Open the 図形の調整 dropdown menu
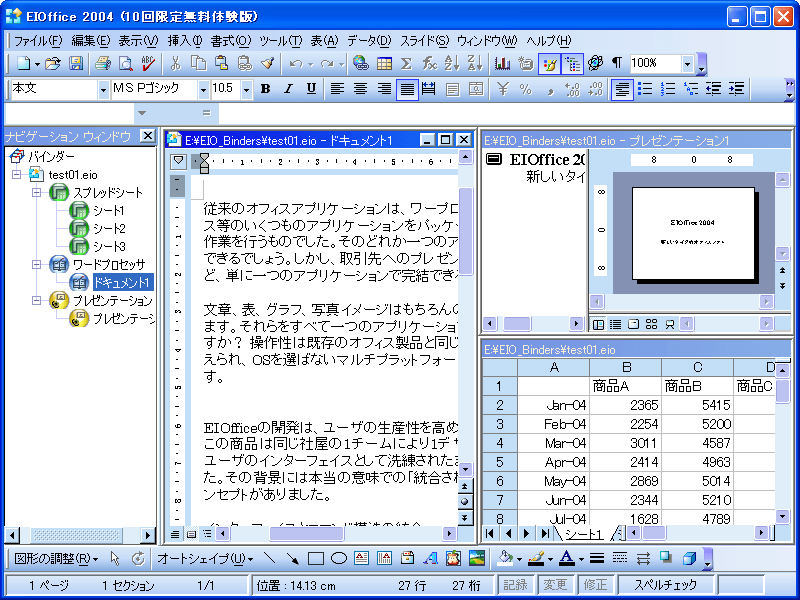Viewport: 800px width, 600px height. (x=56, y=559)
